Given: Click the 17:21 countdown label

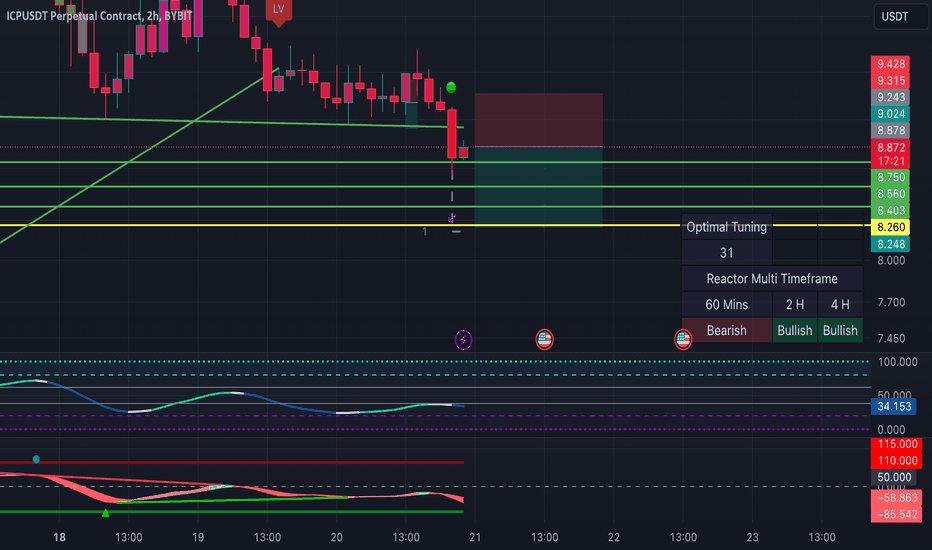Looking at the screenshot, I should (x=890, y=162).
